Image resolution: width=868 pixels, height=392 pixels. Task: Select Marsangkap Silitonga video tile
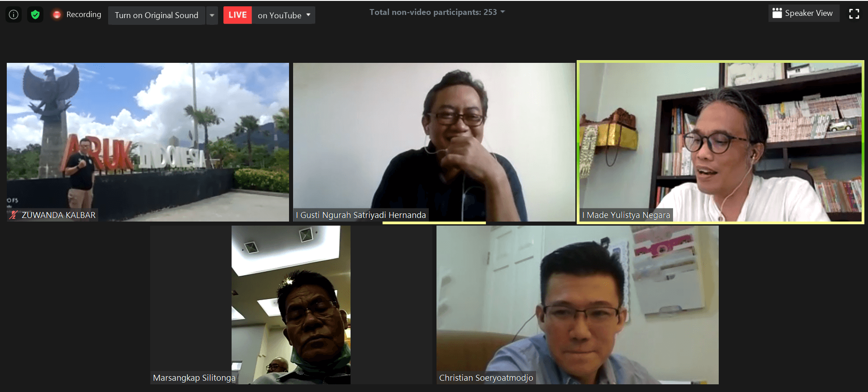pyautogui.click(x=291, y=303)
